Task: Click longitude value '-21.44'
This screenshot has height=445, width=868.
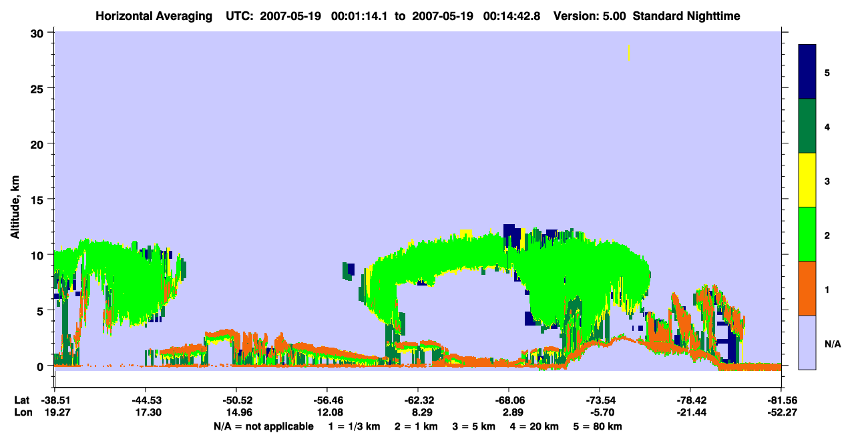Action: [690, 413]
